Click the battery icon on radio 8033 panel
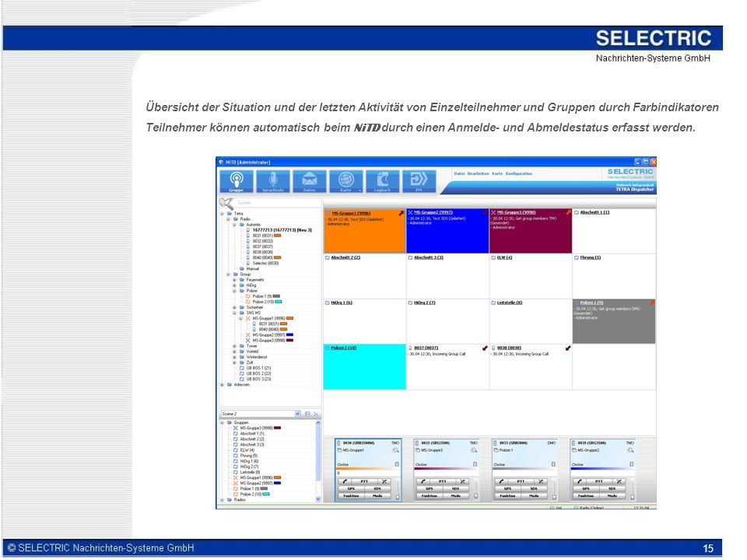This screenshot has height=560, width=747. click(x=553, y=464)
